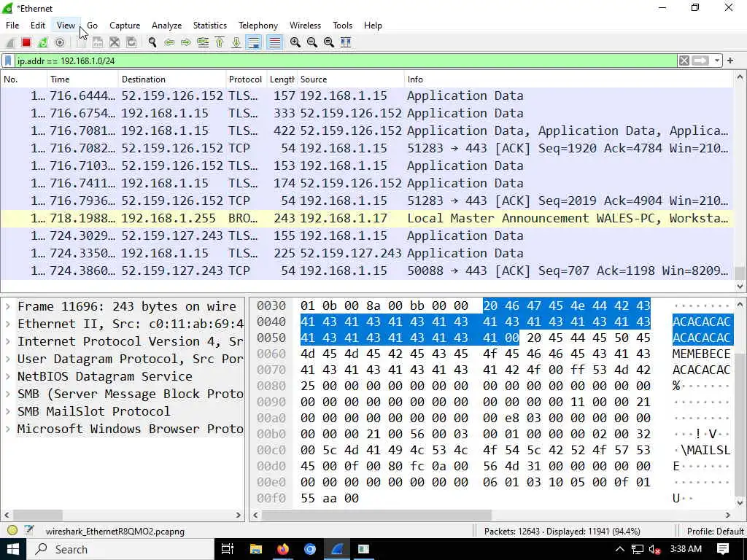747x560 pixels.
Task: Close the capture file via toolbar icon
Action: tap(115, 42)
